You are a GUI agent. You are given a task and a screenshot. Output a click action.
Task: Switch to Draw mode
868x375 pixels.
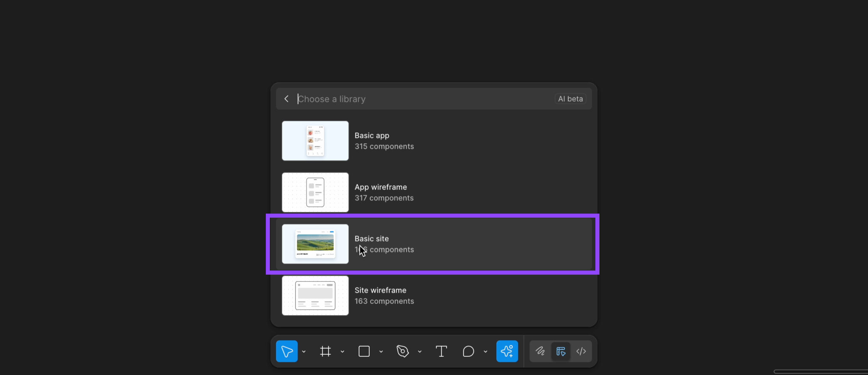540,351
